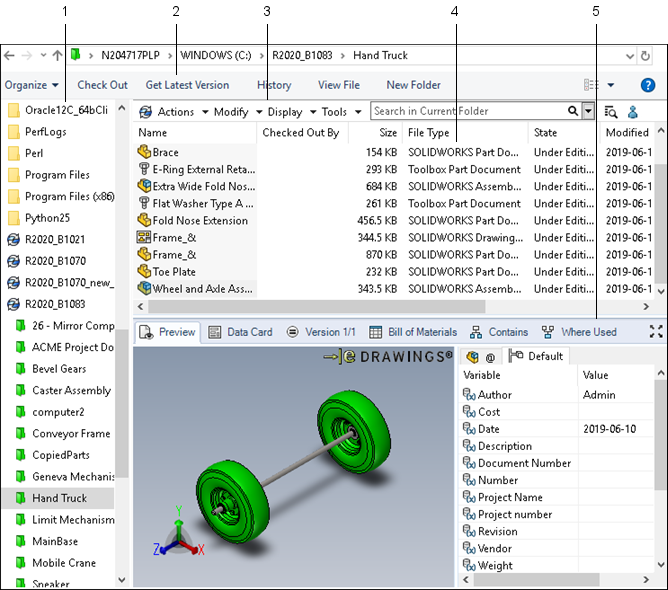Open the Tools menu
The width and height of the screenshot is (668, 590).
[341, 112]
